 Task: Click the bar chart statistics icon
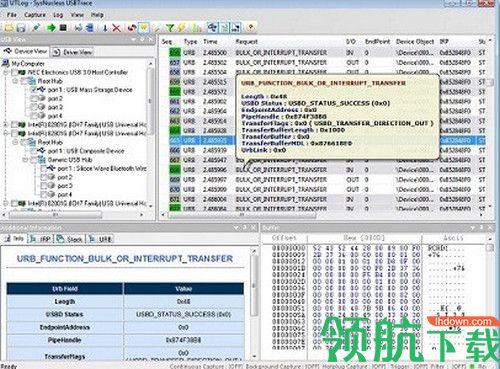[197, 28]
